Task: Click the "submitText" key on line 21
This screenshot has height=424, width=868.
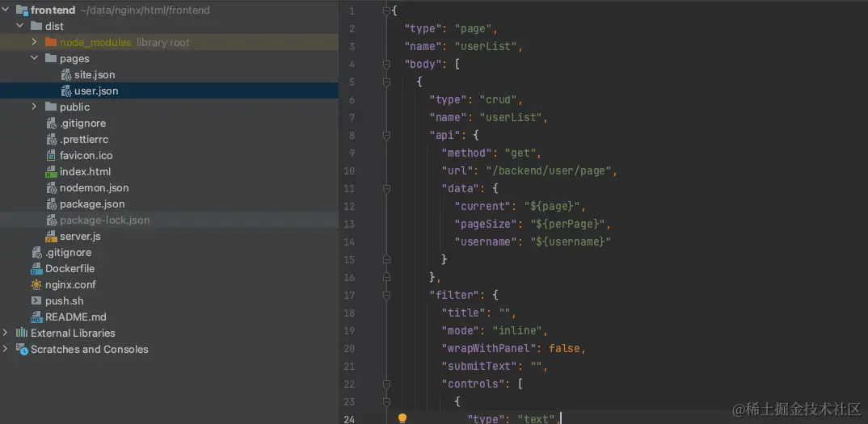Action: pos(481,366)
